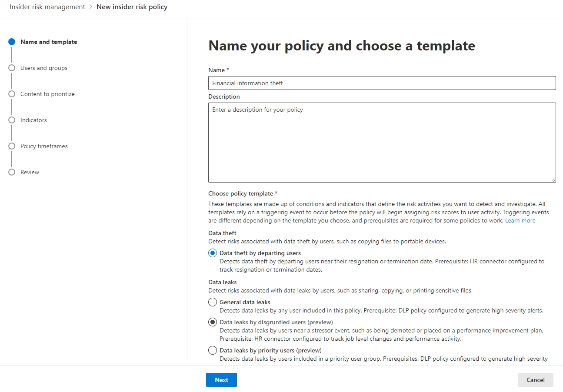Image resolution: width=563 pixels, height=392 pixels.
Task: Select the General data leaks template
Action: pos(213,302)
